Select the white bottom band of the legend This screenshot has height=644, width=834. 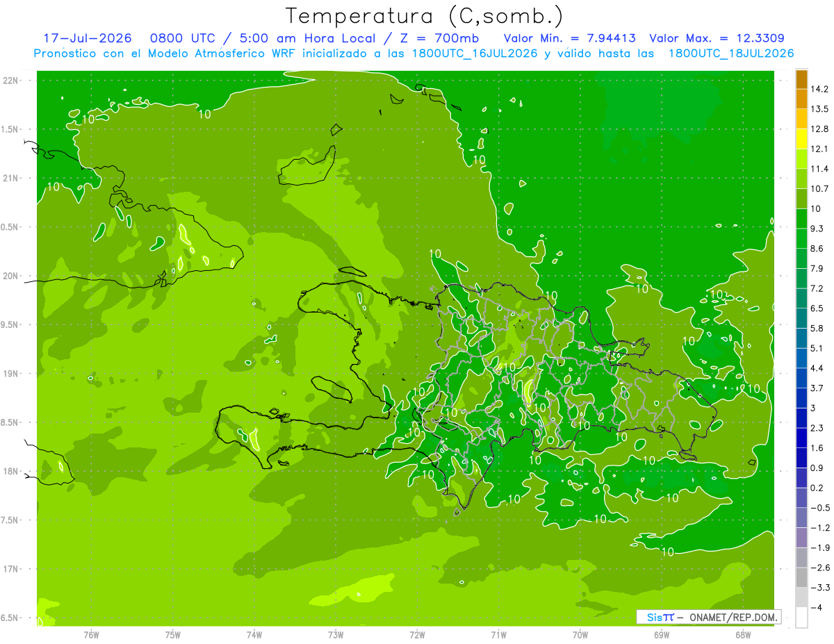pos(801,618)
